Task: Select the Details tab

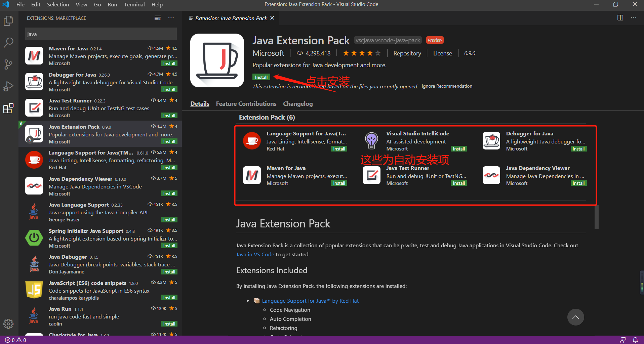Action: (200, 104)
